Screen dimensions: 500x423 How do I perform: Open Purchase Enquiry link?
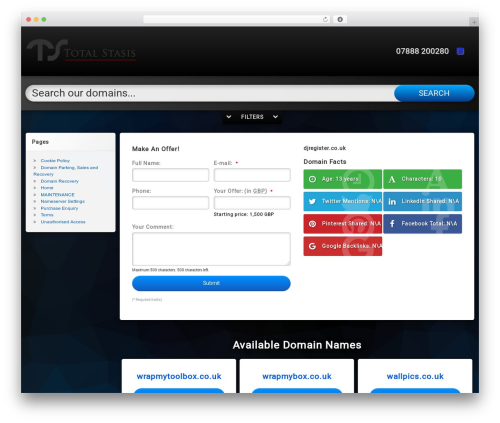coord(59,208)
